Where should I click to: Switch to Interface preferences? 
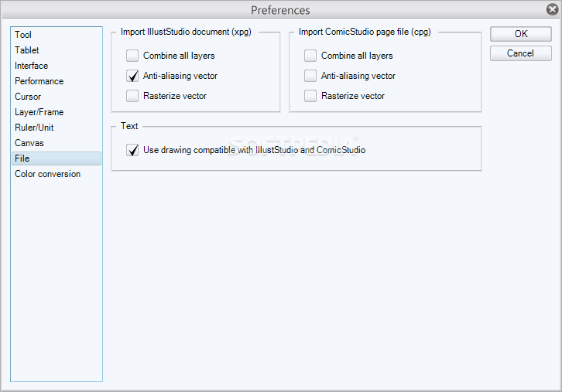[x=31, y=66]
